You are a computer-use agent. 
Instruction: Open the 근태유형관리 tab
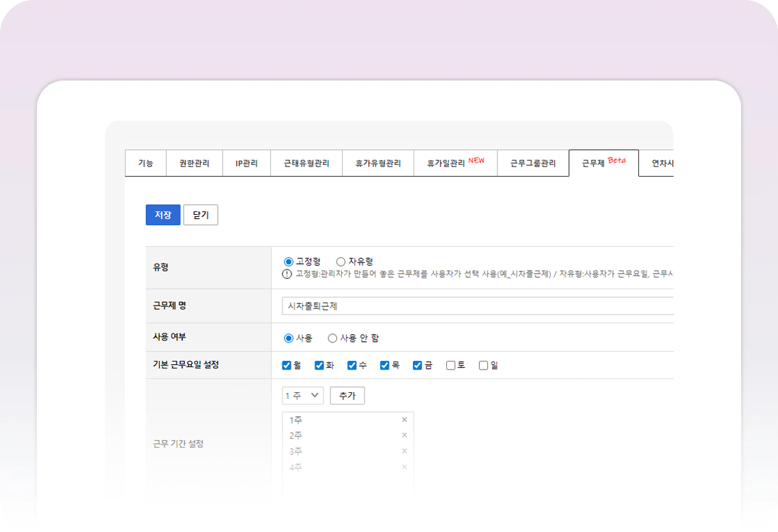coord(306,164)
